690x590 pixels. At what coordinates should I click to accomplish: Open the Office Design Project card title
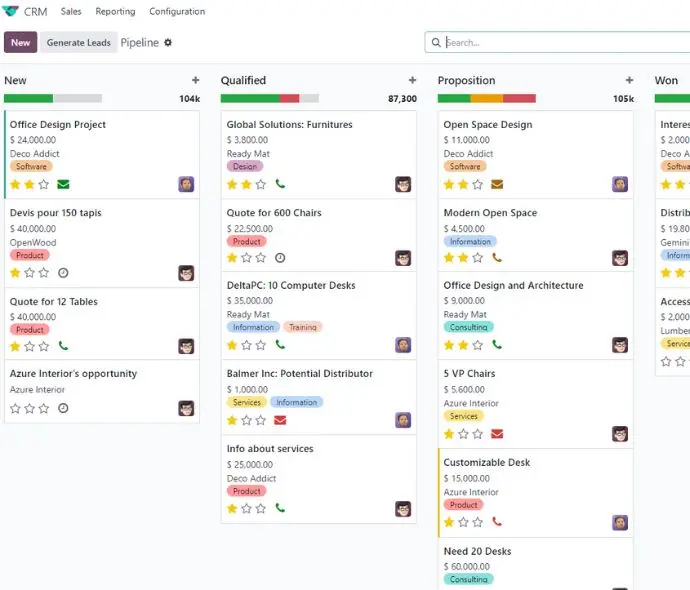point(58,125)
